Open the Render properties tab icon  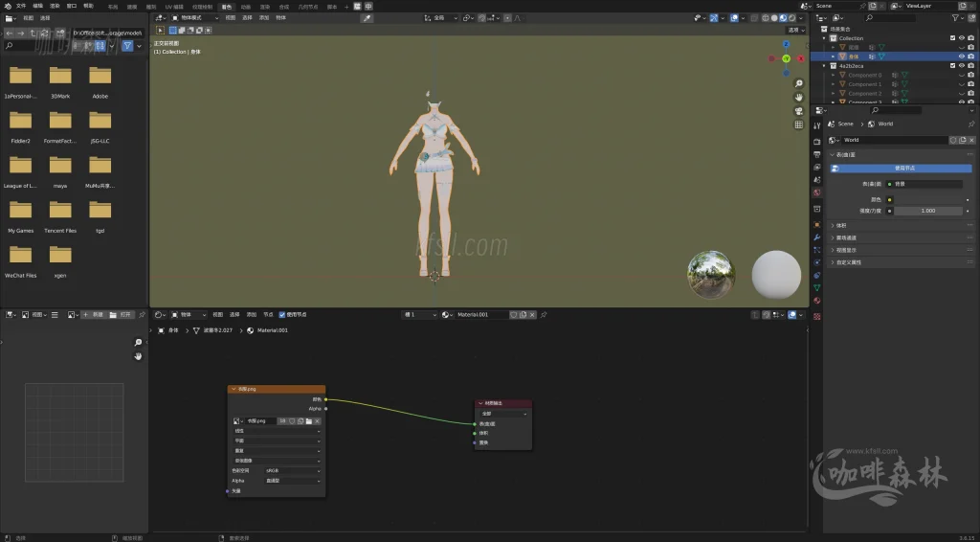[817, 142]
